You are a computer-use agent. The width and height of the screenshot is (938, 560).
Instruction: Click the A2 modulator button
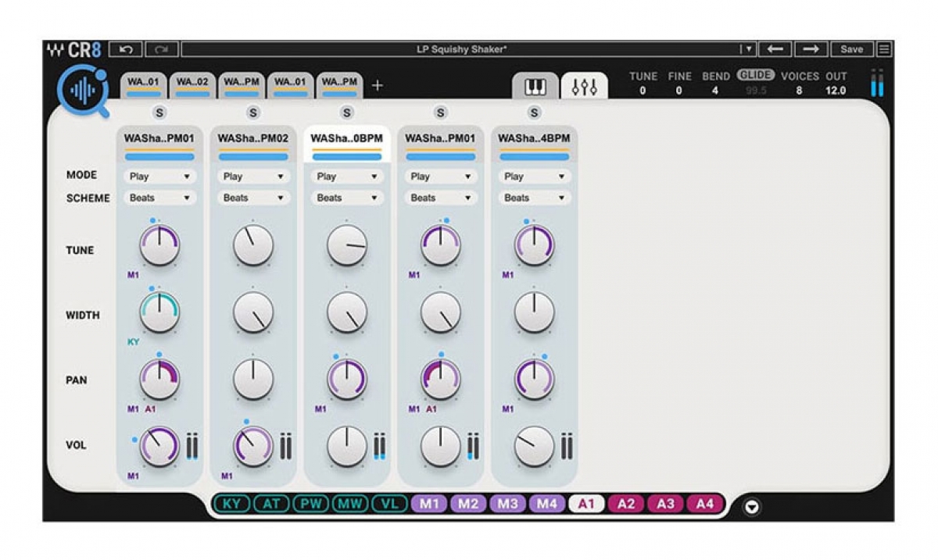[626, 504]
